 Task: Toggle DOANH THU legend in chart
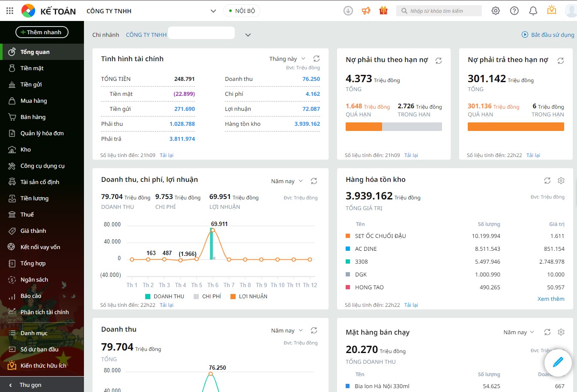(164, 296)
